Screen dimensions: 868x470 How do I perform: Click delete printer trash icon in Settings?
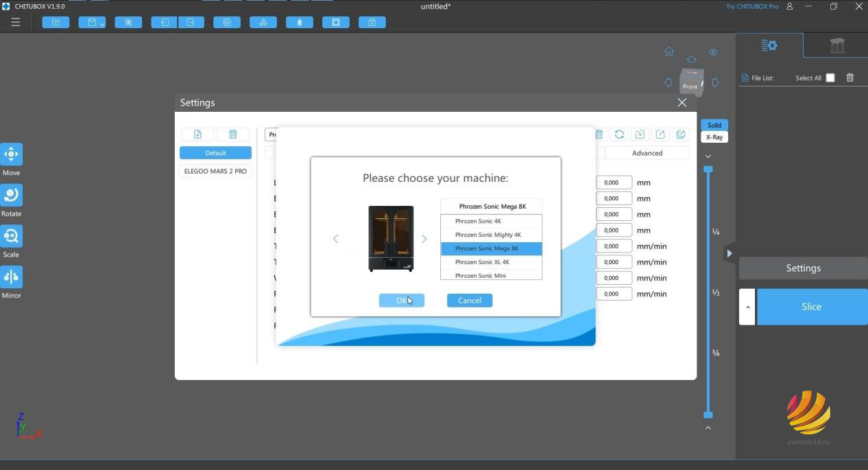click(233, 134)
